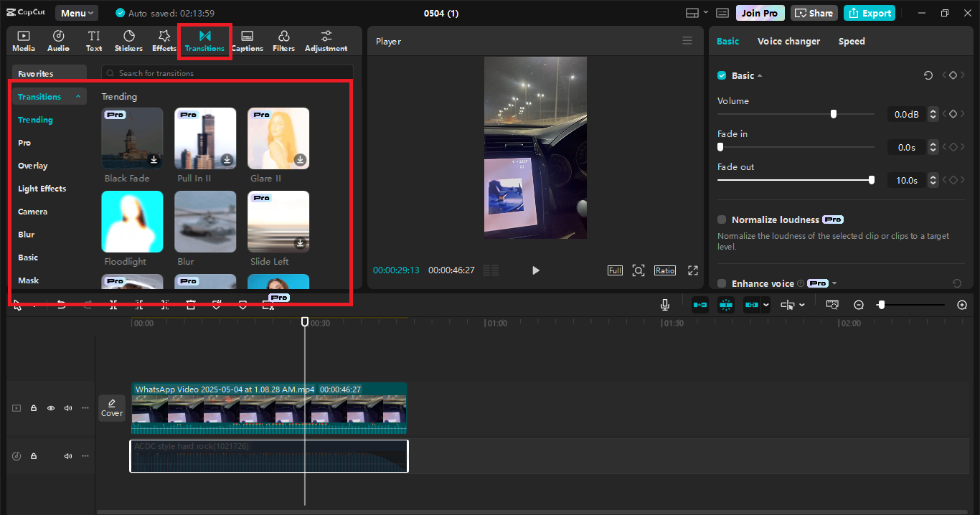The width and height of the screenshot is (980, 515).
Task: Enable the Normalize loudness checkbox
Action: (x=722, y=219)
